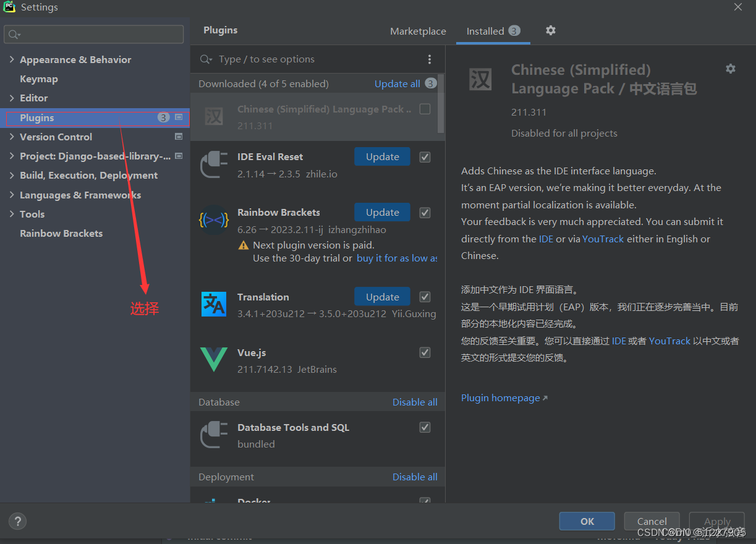The height and width of the screenshot is (544, 756).
Task: Expand the Editor settings node
Action: [x=12, y=98]
